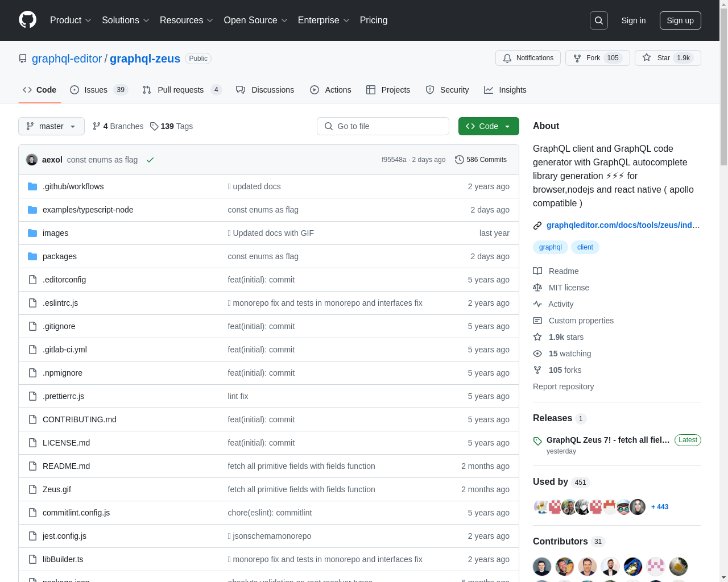Click the client topic tag
Screen dimensions: 728x582
click(585, 247)
